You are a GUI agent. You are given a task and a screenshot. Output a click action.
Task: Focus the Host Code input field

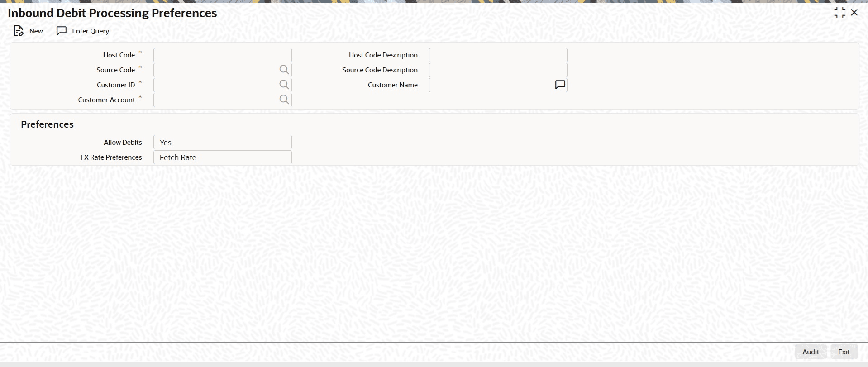(x=222, y=55)
